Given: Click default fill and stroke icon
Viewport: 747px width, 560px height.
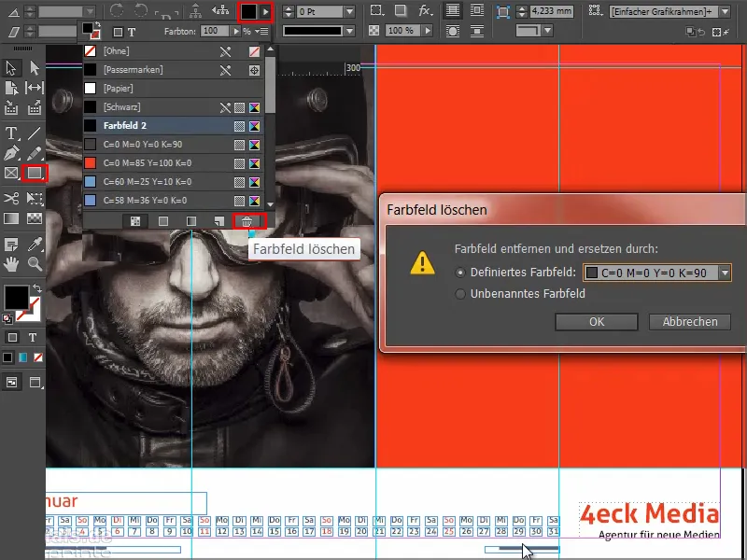Looking at the screenshot, I should coord(7,318).
